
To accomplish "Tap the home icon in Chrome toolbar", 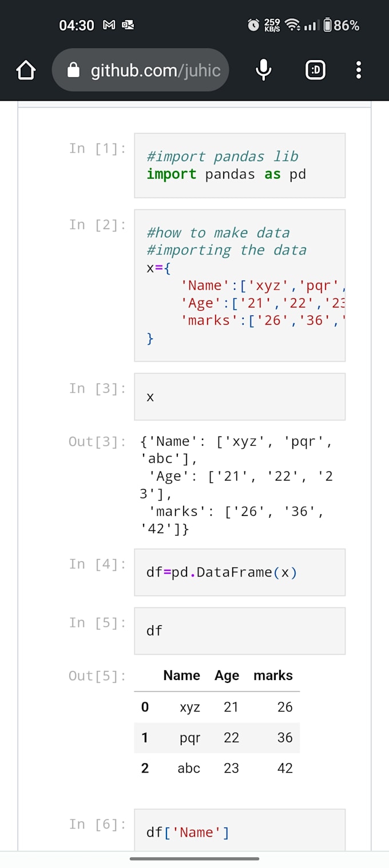I will pos(25,70).
